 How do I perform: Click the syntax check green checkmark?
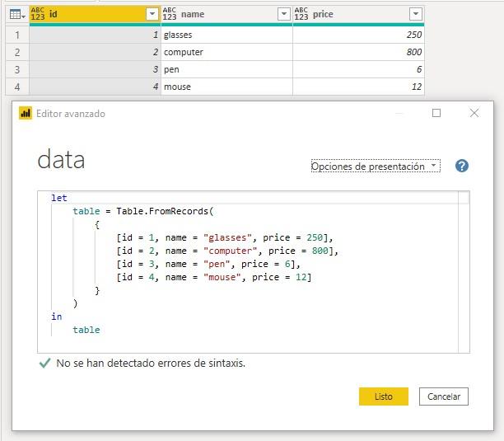click(x=44, y=364)
